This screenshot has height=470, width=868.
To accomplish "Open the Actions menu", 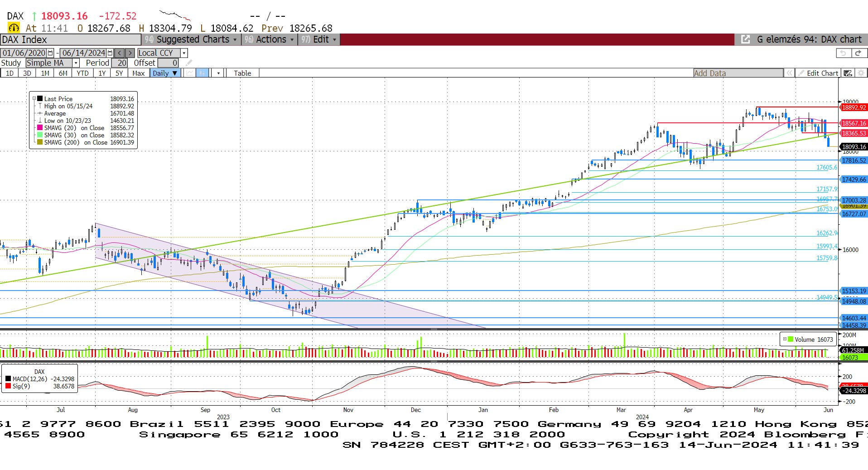I will pyautogui.click(x=269, y=39).
